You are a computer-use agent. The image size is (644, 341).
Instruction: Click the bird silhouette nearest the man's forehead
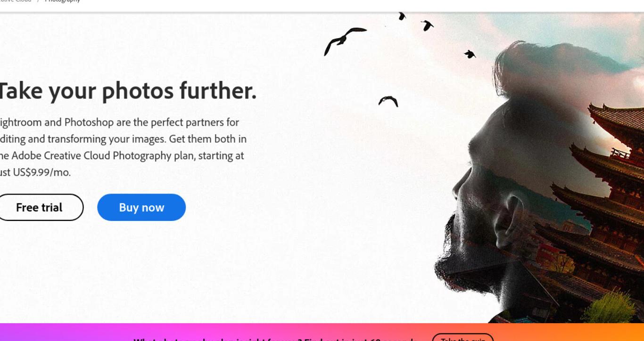pyautogui.click(x=388, y=101)
